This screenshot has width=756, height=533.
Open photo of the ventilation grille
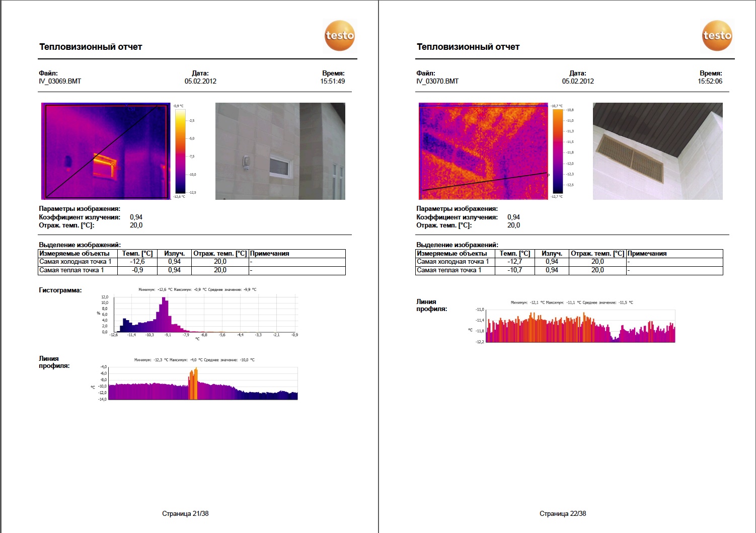658,151
